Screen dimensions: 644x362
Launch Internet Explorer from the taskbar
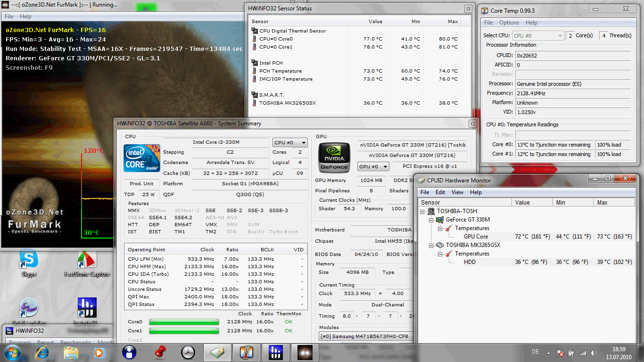click(x=42, y=352)
